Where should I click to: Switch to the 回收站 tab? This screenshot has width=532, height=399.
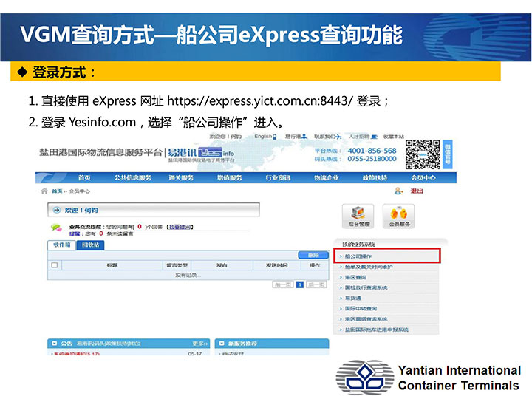tap(91, 245)
